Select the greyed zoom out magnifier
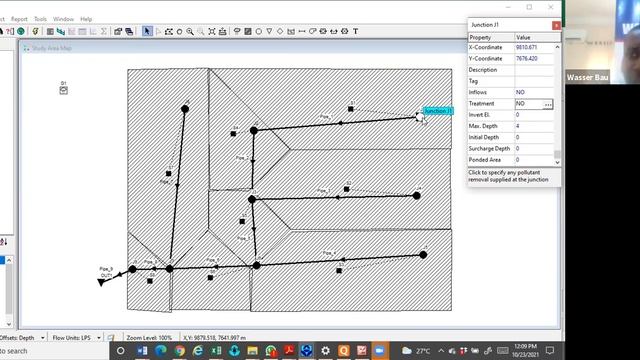640x360 pixels. (x=201, y=31)
